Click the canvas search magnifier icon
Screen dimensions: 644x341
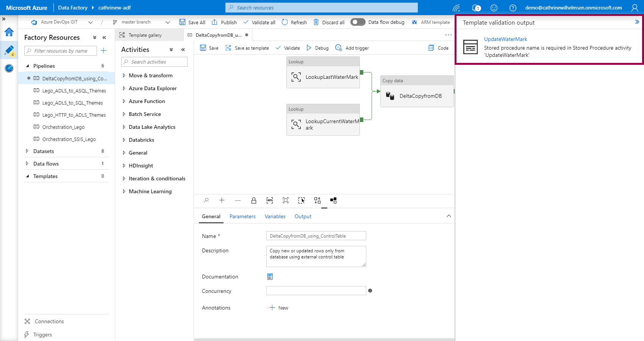(206, 200)
